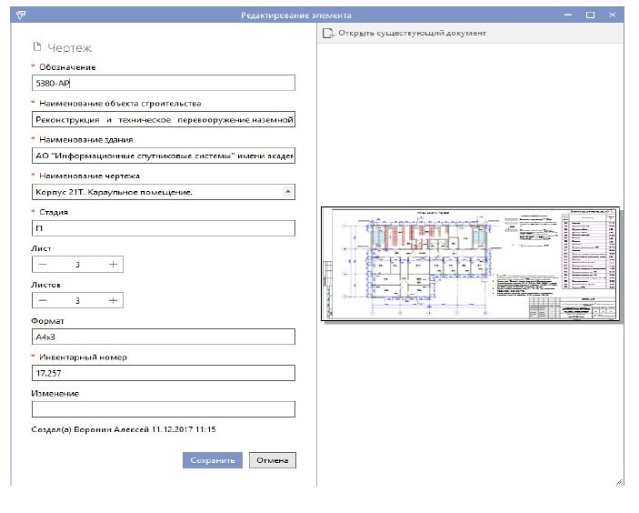This screenshot has width=639, height=513.
Task: Click the Формат field showing А4х3
Action: point(163,336)
